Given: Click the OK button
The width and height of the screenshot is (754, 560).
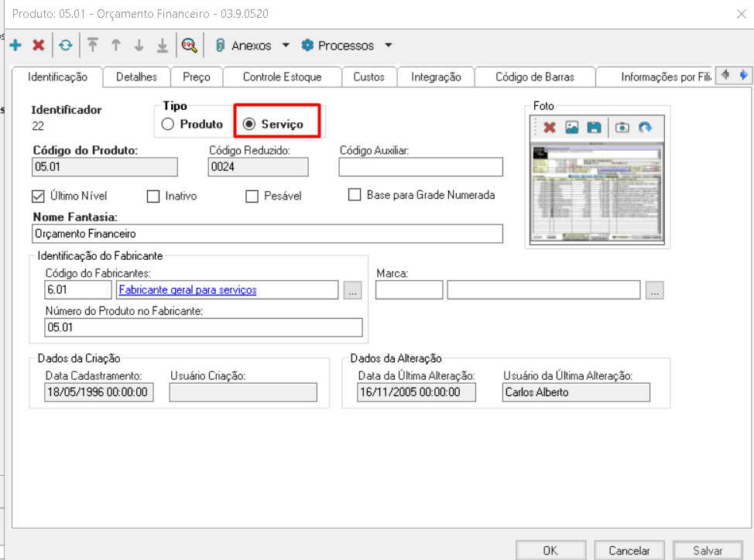Looking at the screenshot, I should tap(551, 551).
